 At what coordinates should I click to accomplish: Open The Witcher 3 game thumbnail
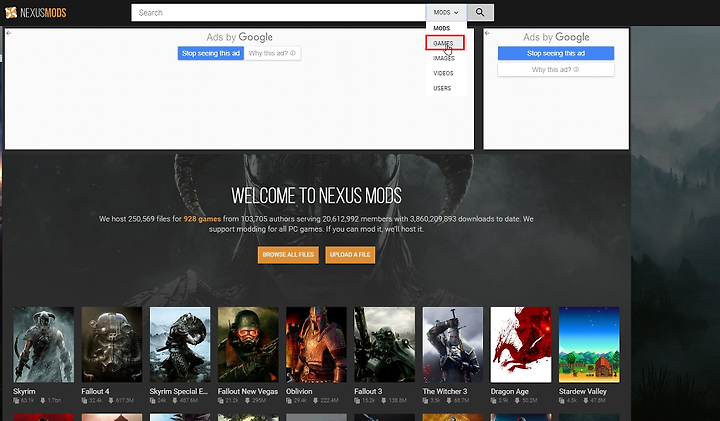[453, 345]
